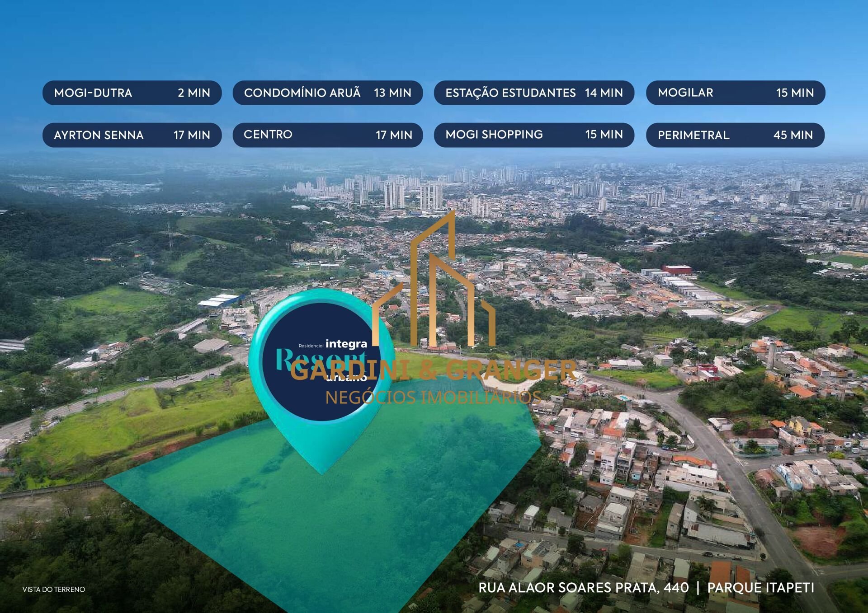The height and width of the screenshot is (613, 868).
Task: Click the word integra inside the pin
Action: (x=346, y=344)
